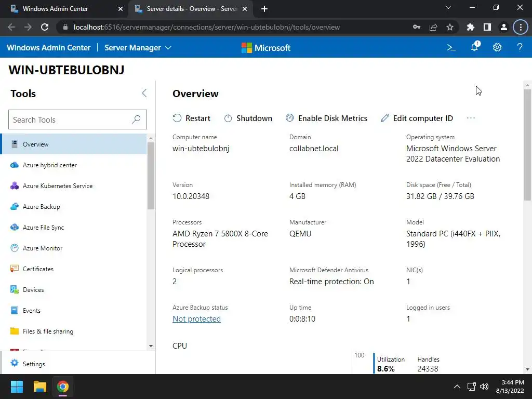Show hidden tray icons chevron
Viewport: 532px width, 399px height.
click(x=457, y=387)
